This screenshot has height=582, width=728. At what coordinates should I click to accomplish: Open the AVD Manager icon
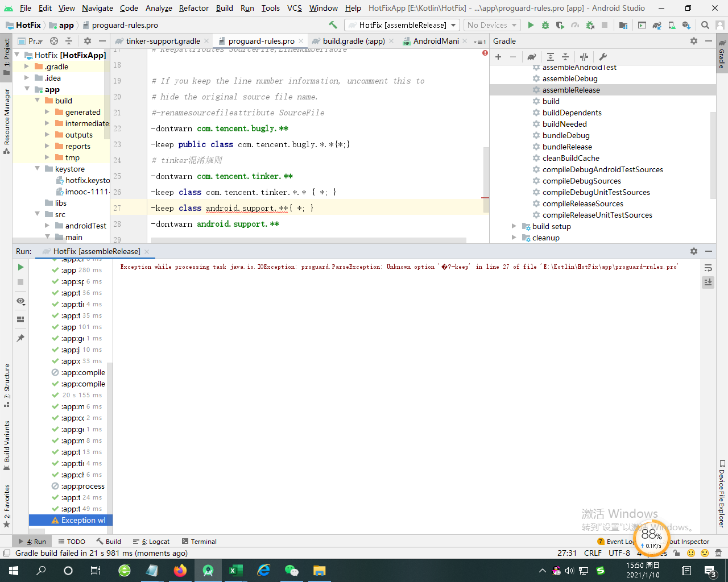point(672,25)
